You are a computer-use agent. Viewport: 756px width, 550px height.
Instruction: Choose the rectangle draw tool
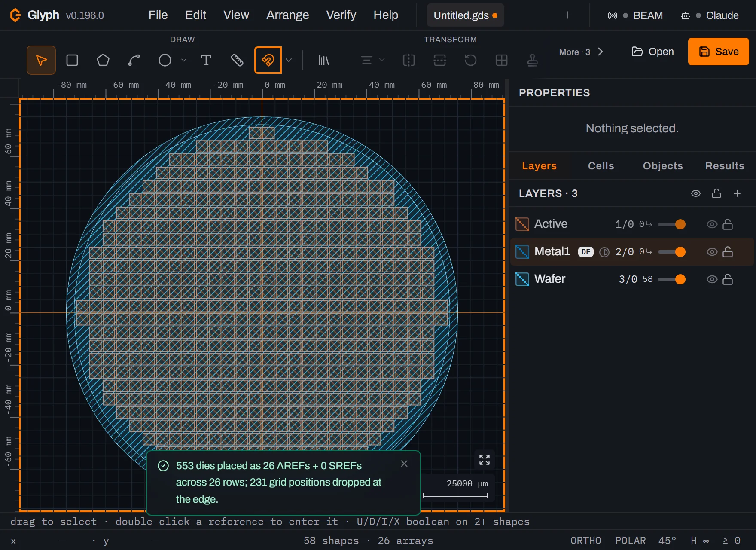(72, 60)
